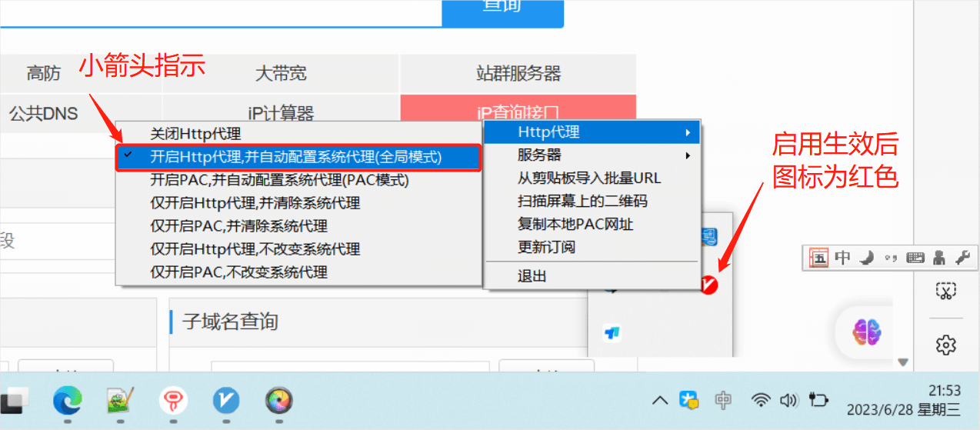Click the Wubi 五 input method icon
This screenshot has height=430, width=980.
819,258
